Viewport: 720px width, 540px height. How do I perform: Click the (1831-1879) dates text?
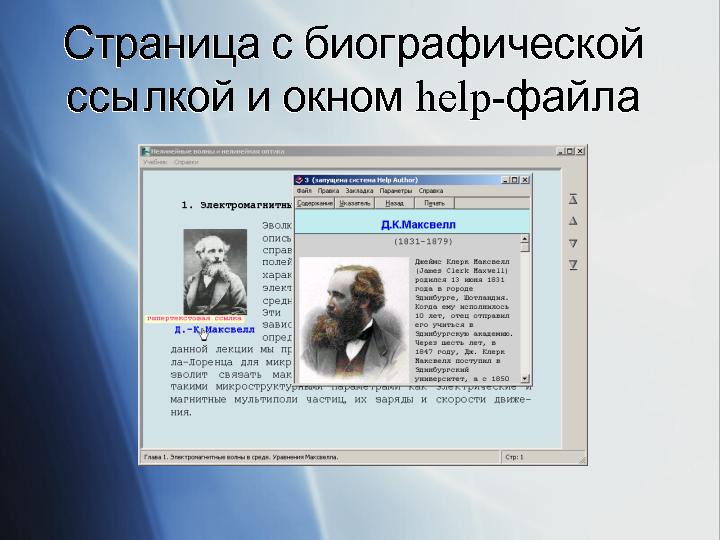click(x=423, y=241)
